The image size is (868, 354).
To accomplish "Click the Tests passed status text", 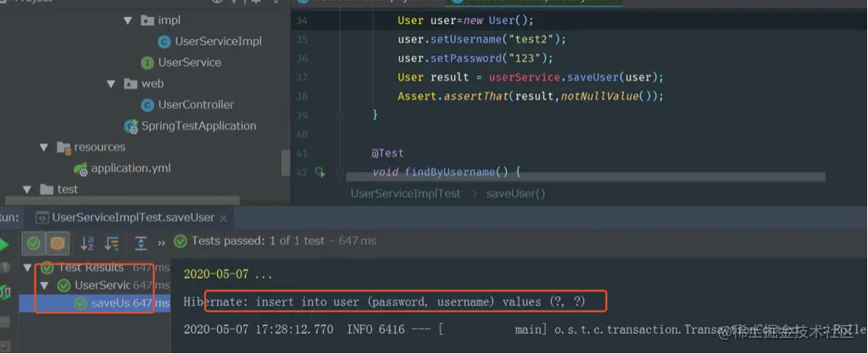I will 284,241.
